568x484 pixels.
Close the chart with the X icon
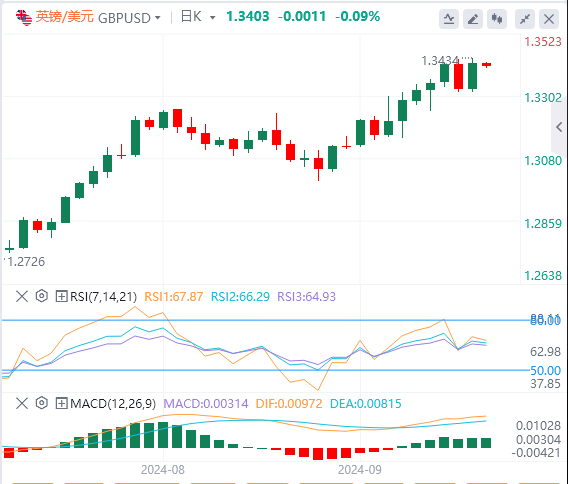(x=549, y=19)
